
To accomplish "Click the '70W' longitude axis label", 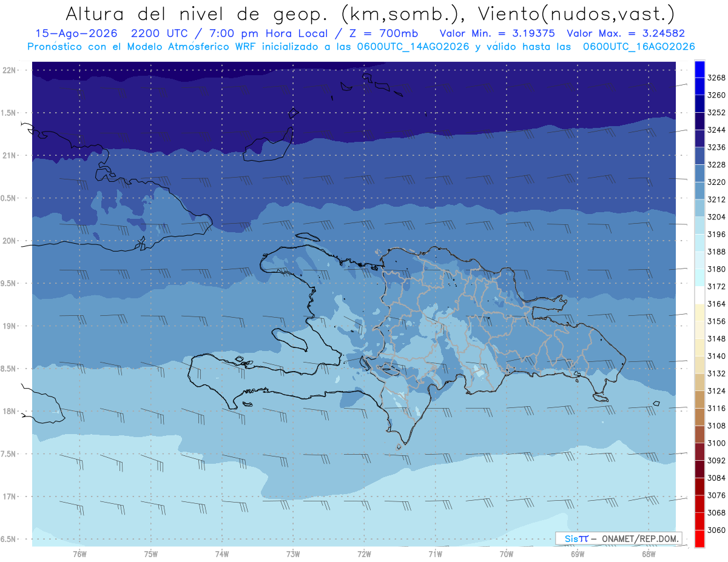I will [x=507, y=554].
